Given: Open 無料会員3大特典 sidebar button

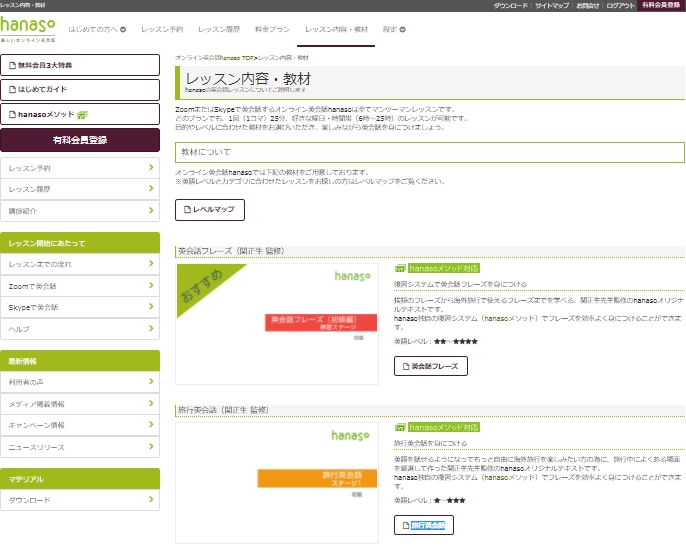Looking at the screenshot, I should 80,65.
